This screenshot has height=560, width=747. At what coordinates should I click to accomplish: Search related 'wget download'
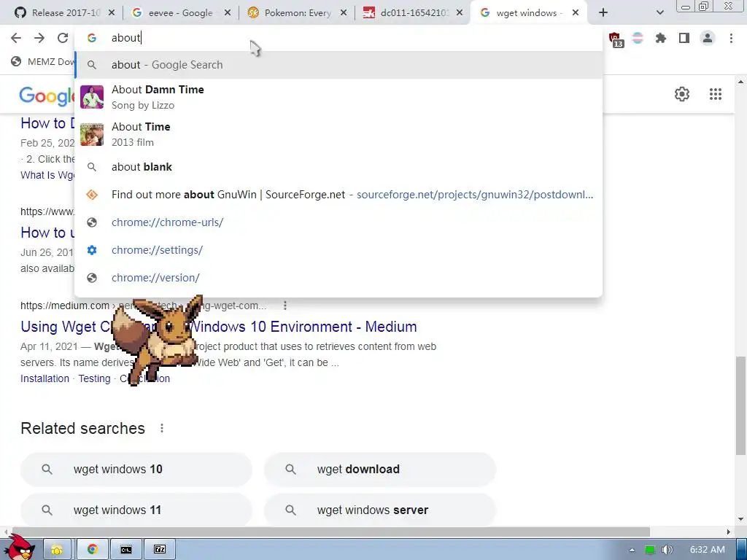tap(380, 470)
